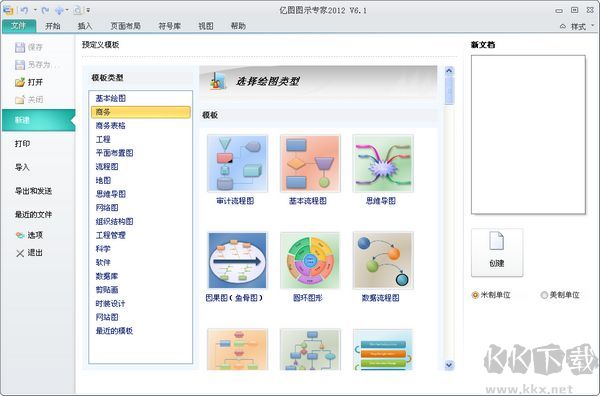Choose the 审计流程图 template thumbnail
The width and height of the screenshot is (600, 396).
coord(237,163)
